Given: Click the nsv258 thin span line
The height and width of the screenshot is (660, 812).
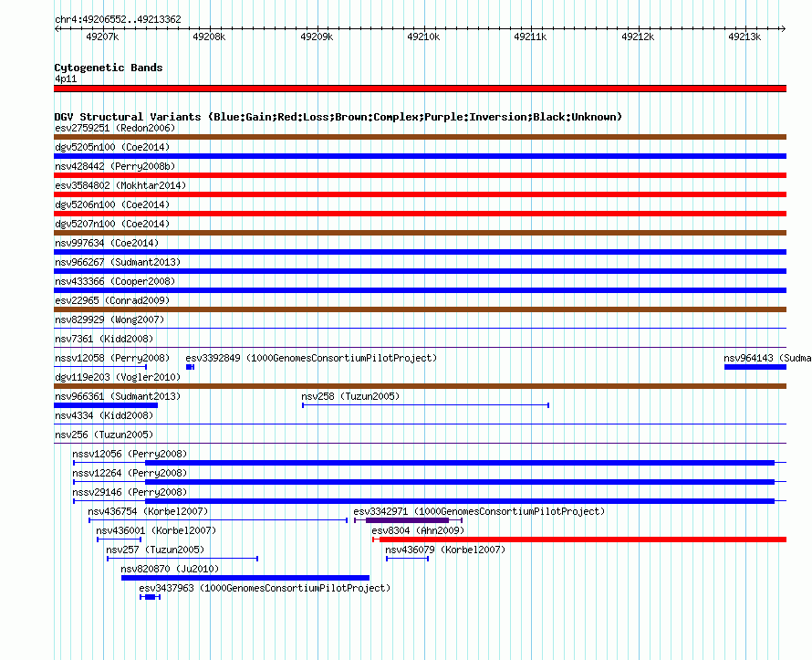Looking at the screenshot, I should click(426, 405).
